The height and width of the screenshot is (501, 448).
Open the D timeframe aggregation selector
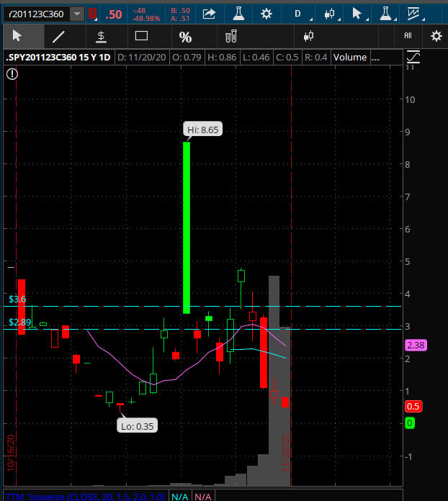(x=298, y=14)
